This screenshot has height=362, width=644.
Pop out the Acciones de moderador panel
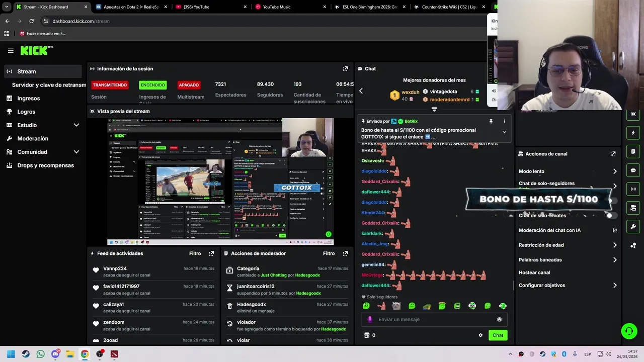click(345, 253)
